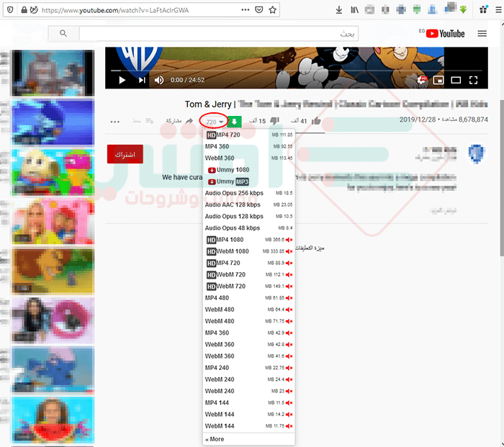Open Firefox application hamburger menu
Screen dimensions: 504x447
pyautogui.click(x=498, y=10)
